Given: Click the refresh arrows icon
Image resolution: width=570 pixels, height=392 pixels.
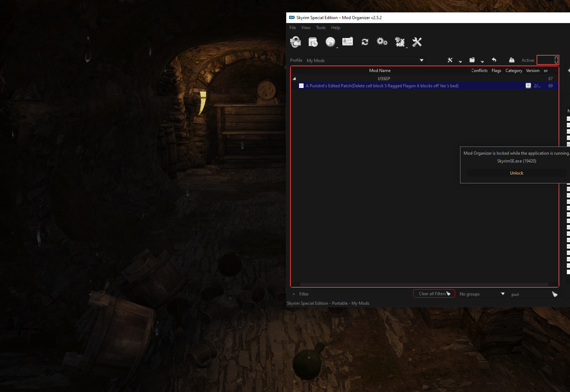Looking at the screenshot, I should tap(365, 42).
